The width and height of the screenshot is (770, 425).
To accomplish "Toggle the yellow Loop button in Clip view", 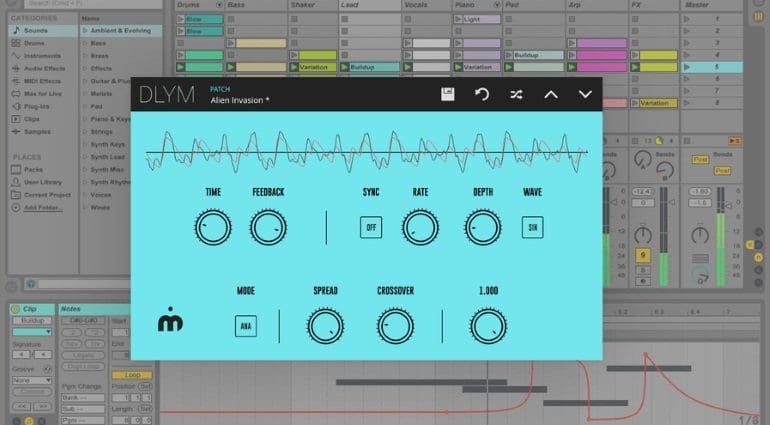I will [x=132, y=375].
